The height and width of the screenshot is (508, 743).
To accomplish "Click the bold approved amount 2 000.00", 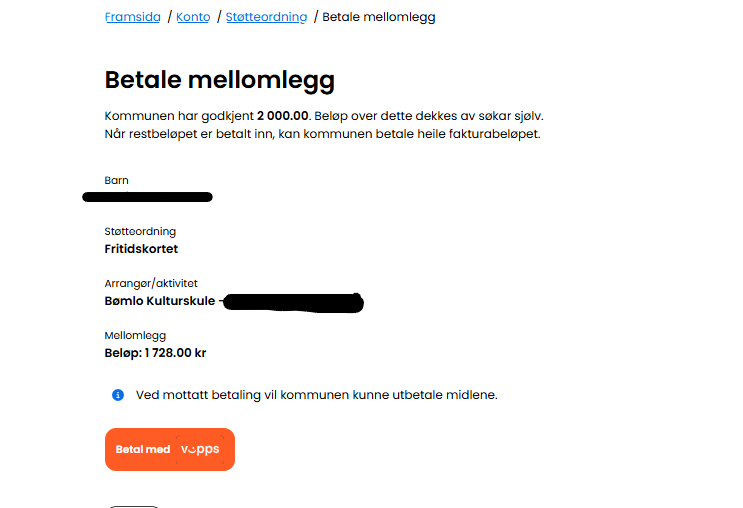I will 283,116.
